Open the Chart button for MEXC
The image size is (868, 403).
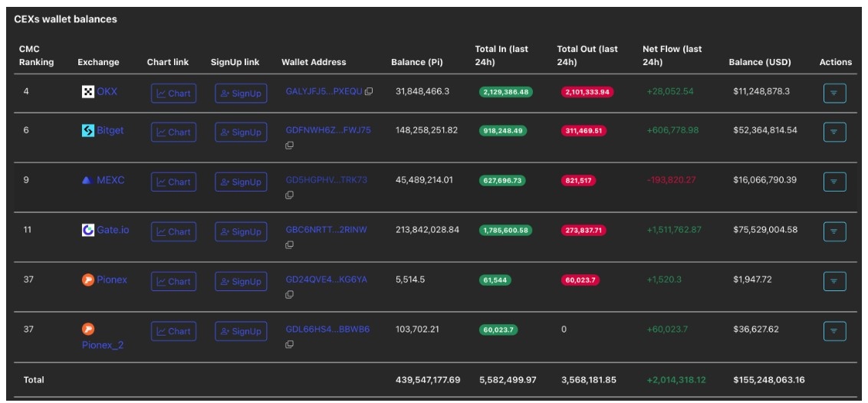pyautogui.click(x=173, y=182)
